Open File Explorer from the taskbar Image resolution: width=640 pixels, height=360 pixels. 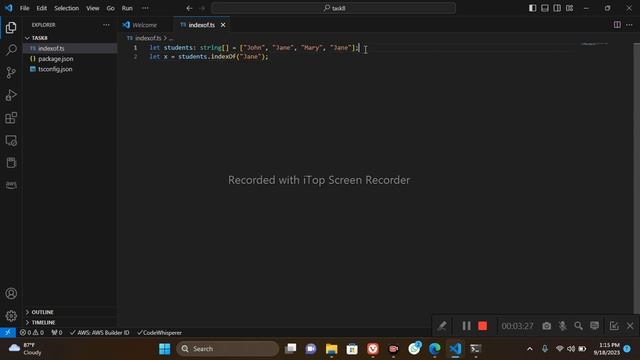331,349
